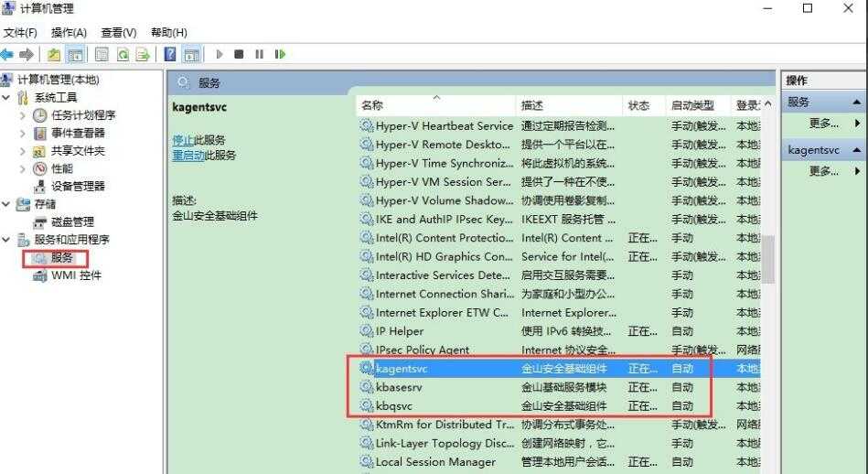The image size is (868, 474).
Task: Select Performance (性能) tree item
Action: pyautogui.click(x=61, y=168)
